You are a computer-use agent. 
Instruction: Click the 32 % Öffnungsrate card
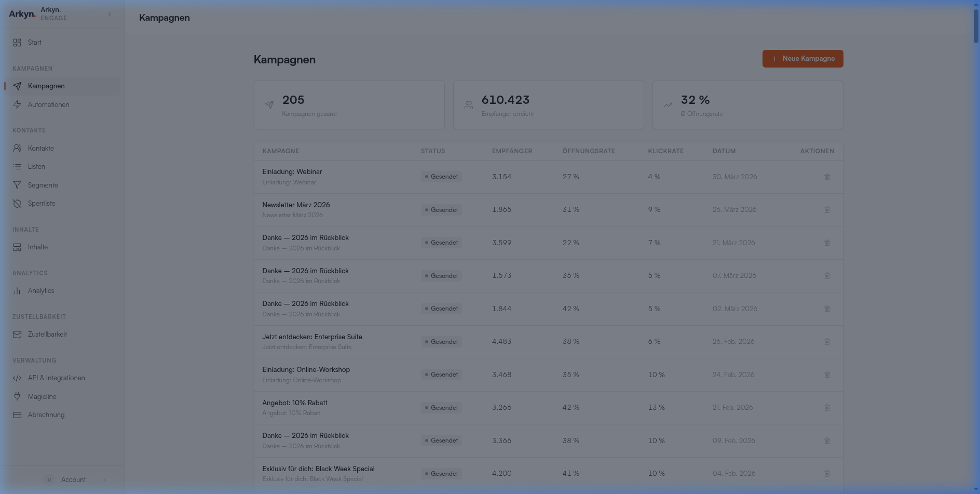click(x=747, y=105)
